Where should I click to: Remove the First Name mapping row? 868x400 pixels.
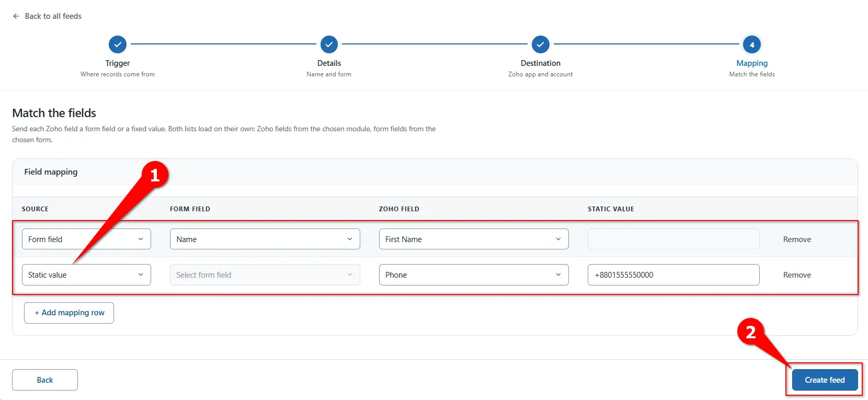(797, 239)
